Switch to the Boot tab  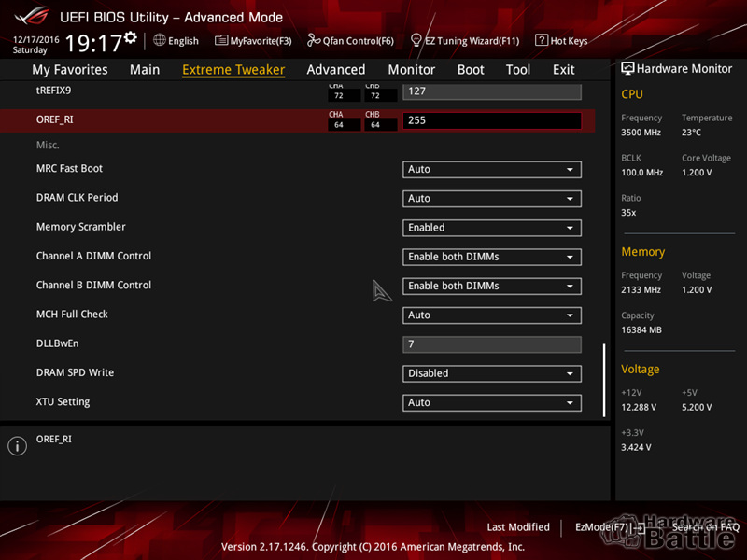471,69
